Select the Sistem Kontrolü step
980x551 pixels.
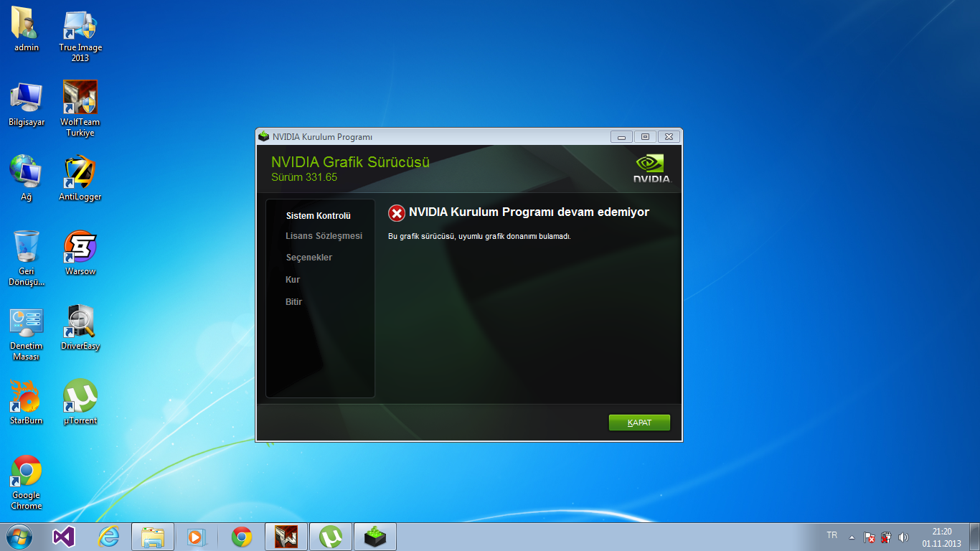tap(318, 216)
